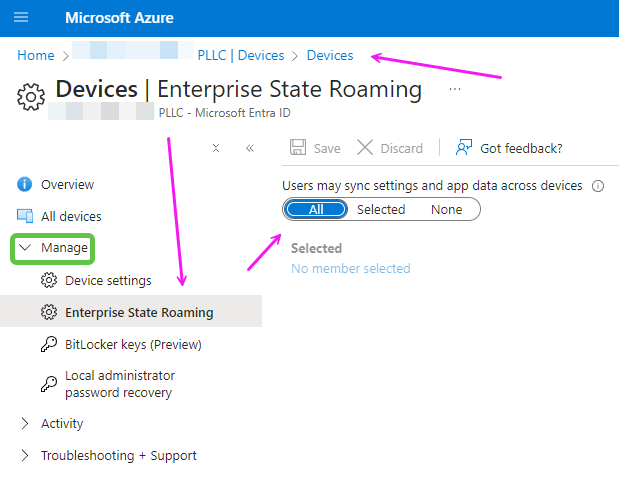This screenshot has width=619, height=491.
Task: Set sync option to None
Action: 446,209
